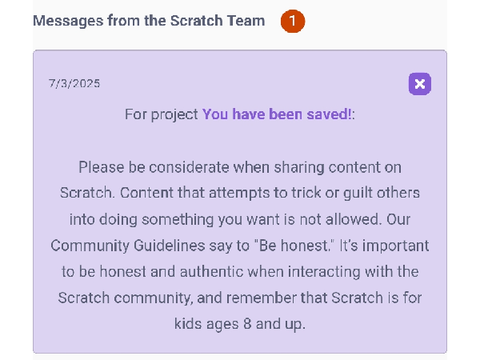The width and height of the screenshot is (480, 360).
Task: Click "Scratch community, and remember" line
Action: click(x=240, y=298)
